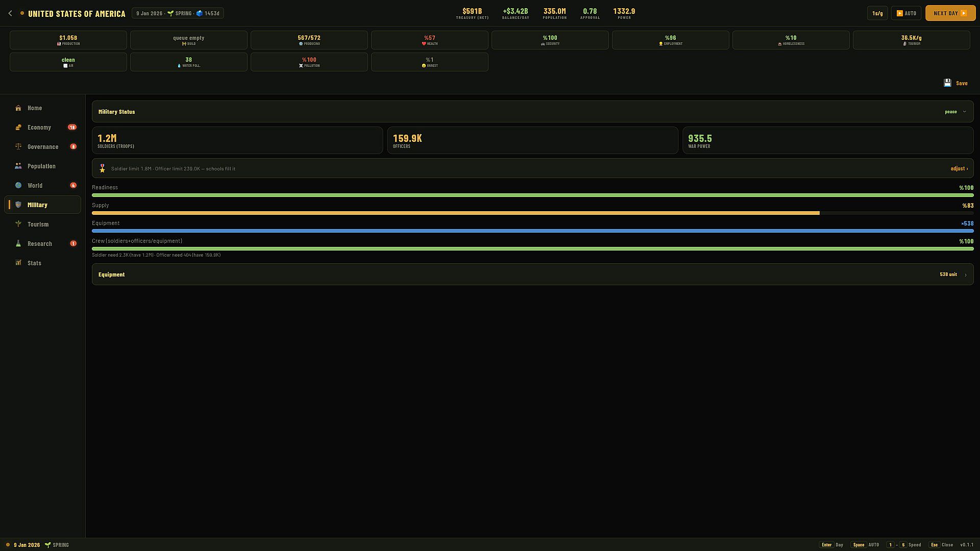Open the Home section
Viewport: 980px width, 551px height.
point(42,108)
